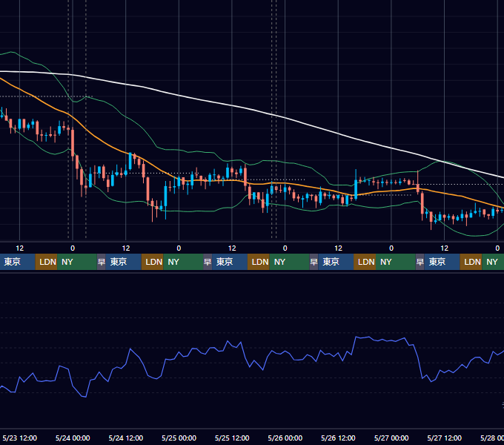Click the 5/27 00:00 date label
504x445 pixels.
[x=391, y=438]
